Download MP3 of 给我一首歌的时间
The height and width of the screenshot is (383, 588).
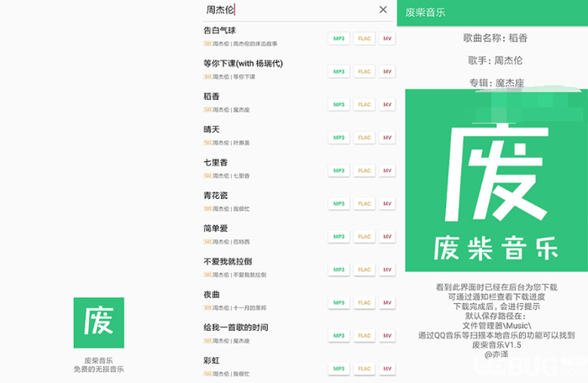(x=339, y=336)
